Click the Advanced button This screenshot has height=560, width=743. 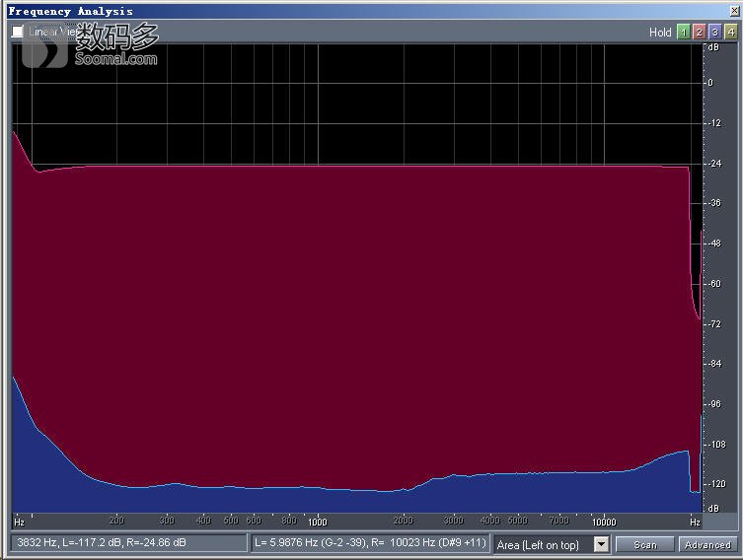707,545
